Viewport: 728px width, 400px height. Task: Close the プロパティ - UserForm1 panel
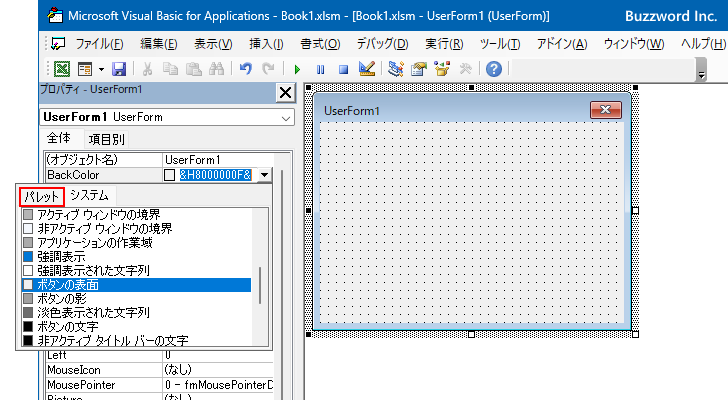(x=286, y=93)
